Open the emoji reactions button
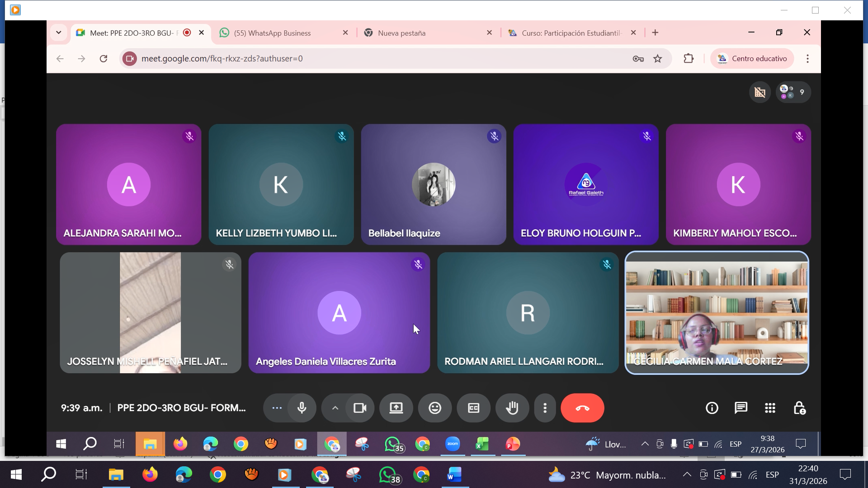Image resolution: width=868 pixels, height=488 pixels. pos(434,408)
